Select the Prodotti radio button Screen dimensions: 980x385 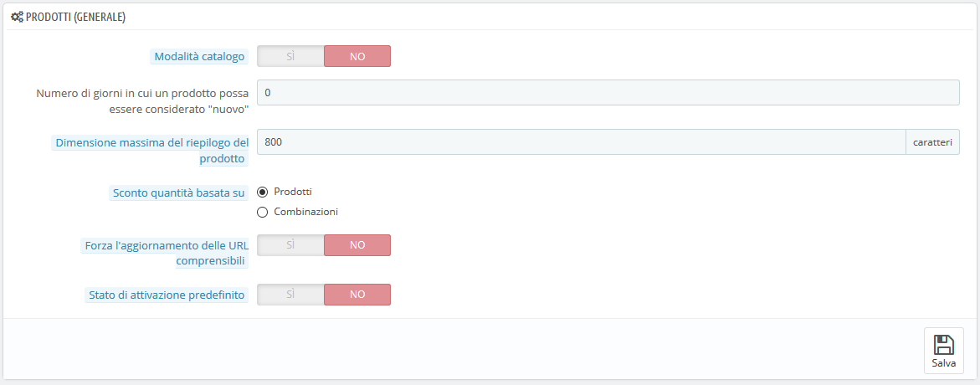tap(263, 192)
